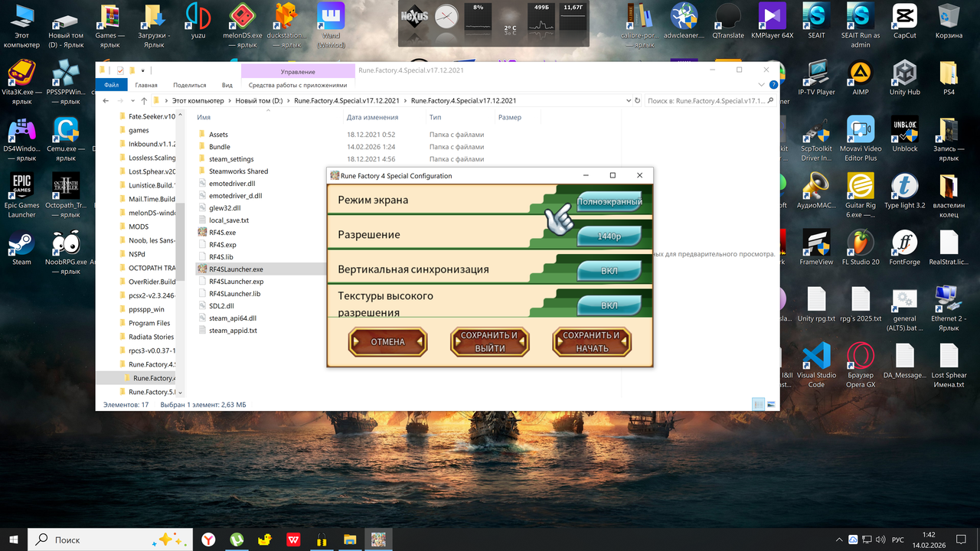Open the calibre-portable desktop shortcut

[639, 25]
